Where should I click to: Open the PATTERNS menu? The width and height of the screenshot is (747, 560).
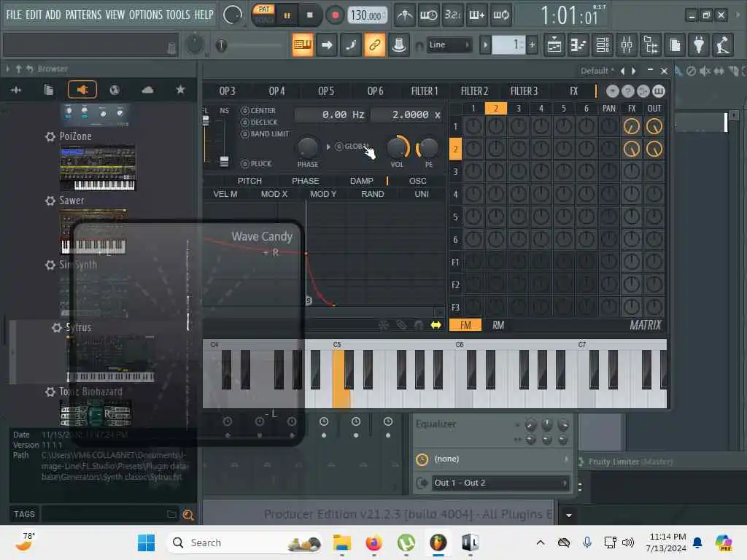click(x=83, y=15)
